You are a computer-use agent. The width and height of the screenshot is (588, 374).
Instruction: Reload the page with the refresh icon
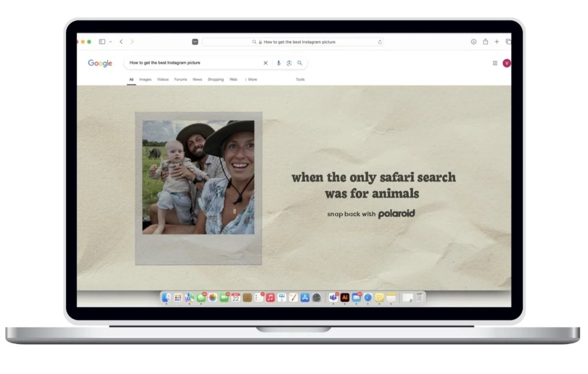380,42
